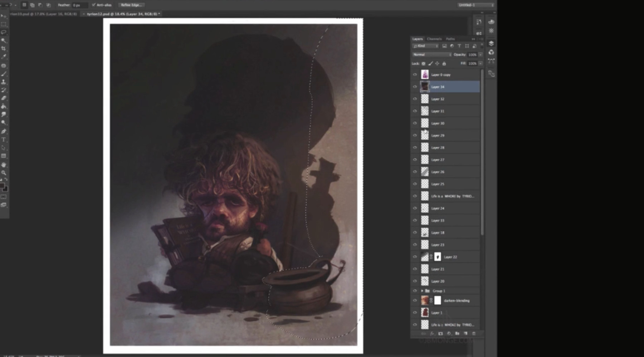Toggle Quick Mask mode

point(4,197)
